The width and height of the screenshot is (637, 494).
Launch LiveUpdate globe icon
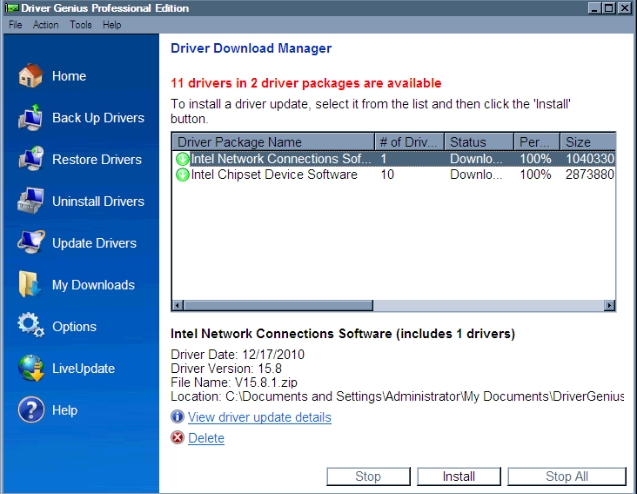click(x=31, y=369)
